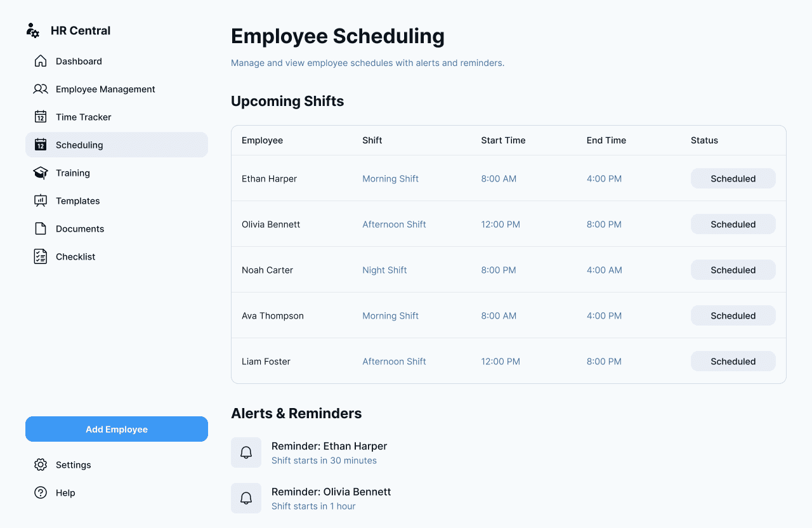Screen dimensions: 812x528
Task: Open the Time Tracker calendar icon
Action: [40, 117]
